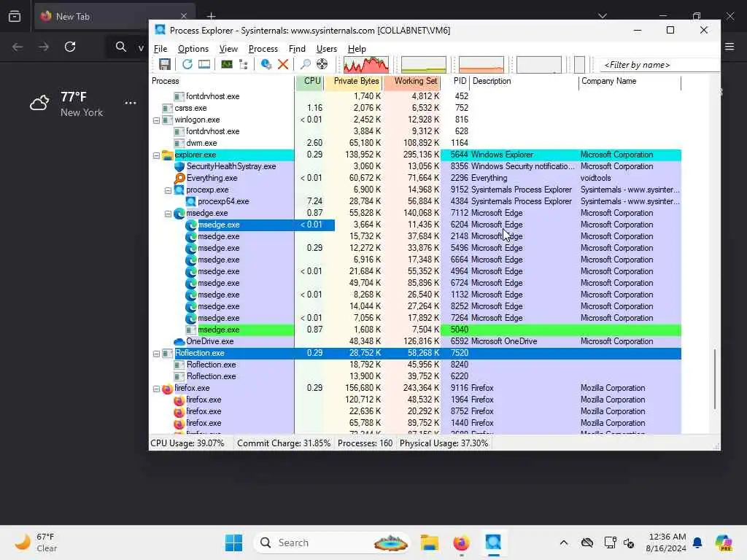Viewport: 747px width, 560px height.
Task: Sort by the CPU column header
Action: (309, 82)
